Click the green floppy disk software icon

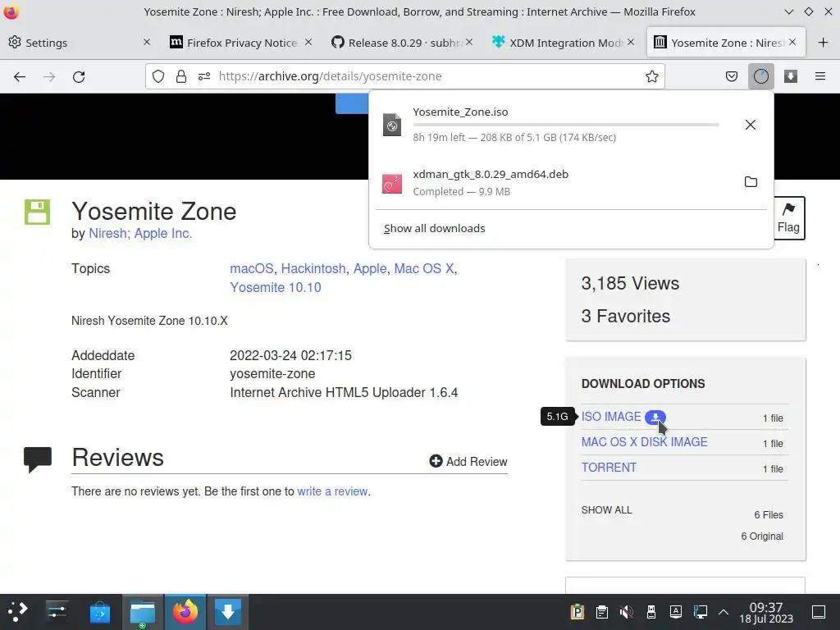[37, 212]
